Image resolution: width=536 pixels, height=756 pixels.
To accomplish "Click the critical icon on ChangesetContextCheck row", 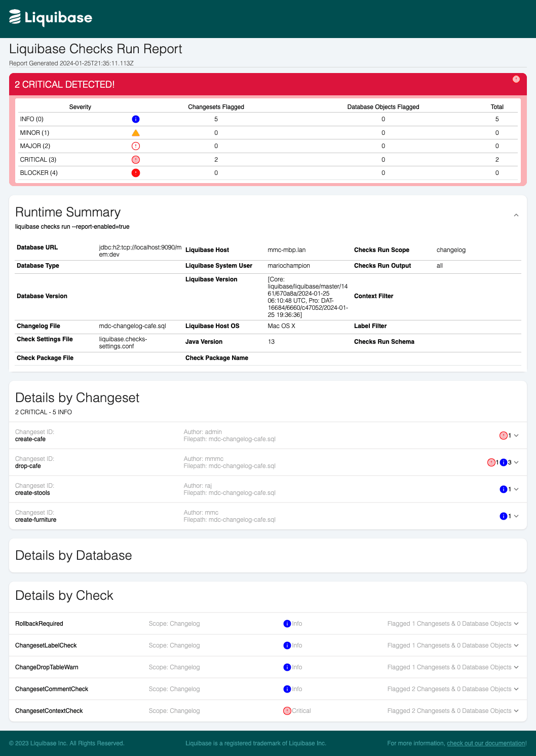I will [x=287, y=710].
